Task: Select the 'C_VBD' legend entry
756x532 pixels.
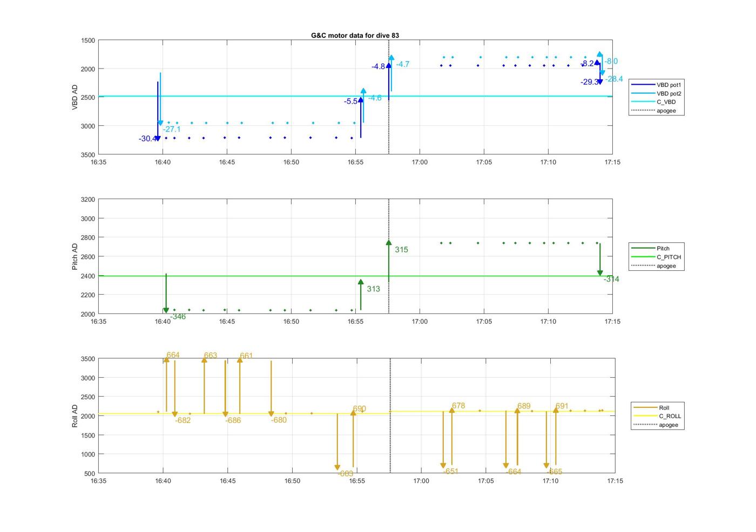Action: pyautogui.click(x=653, y=102)
